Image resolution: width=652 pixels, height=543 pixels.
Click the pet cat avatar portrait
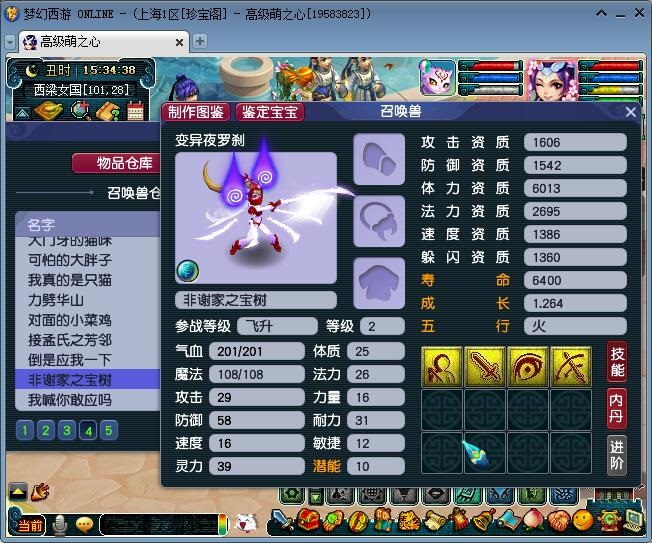point(437,77)
